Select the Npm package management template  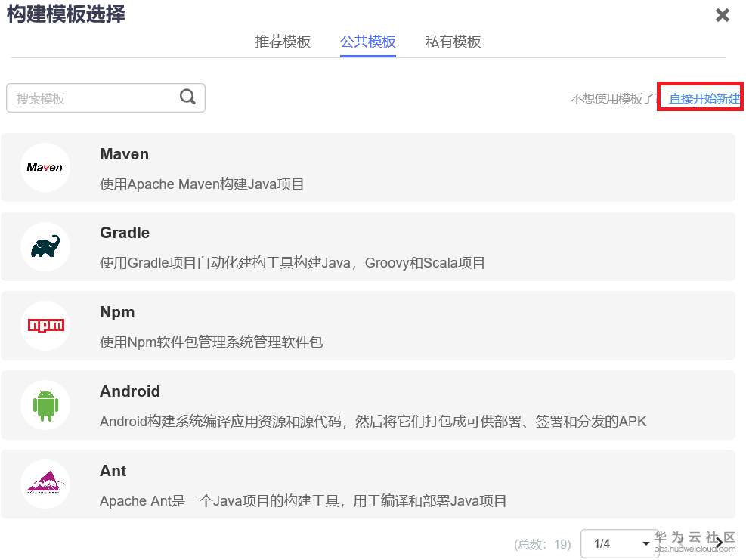tap(370, 326)
